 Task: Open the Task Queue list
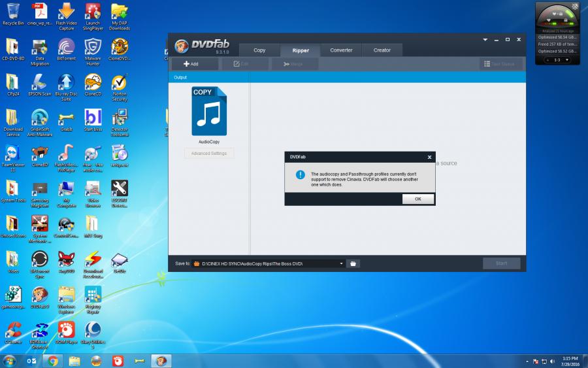click(x=500, y=64)
